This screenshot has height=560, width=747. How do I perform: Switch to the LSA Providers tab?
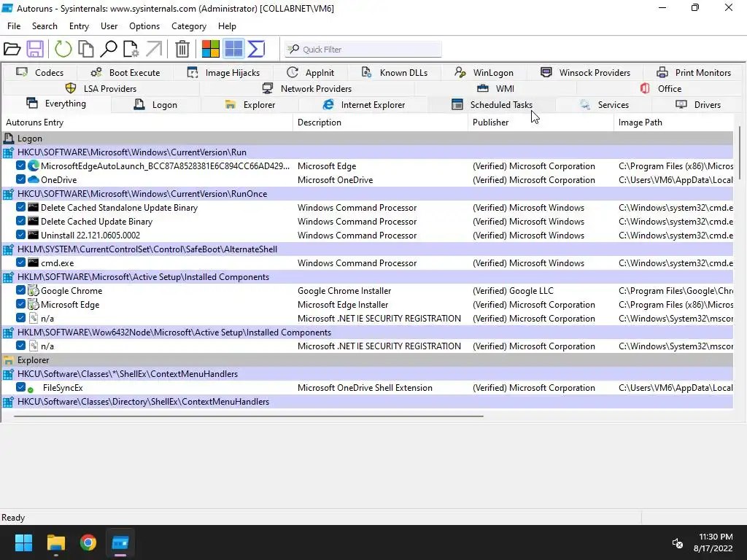101,88
